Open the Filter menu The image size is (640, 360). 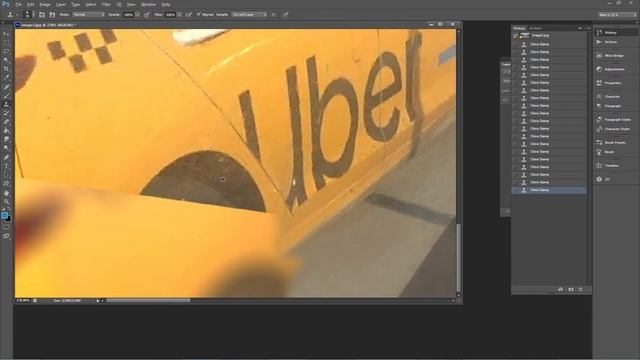106,4
